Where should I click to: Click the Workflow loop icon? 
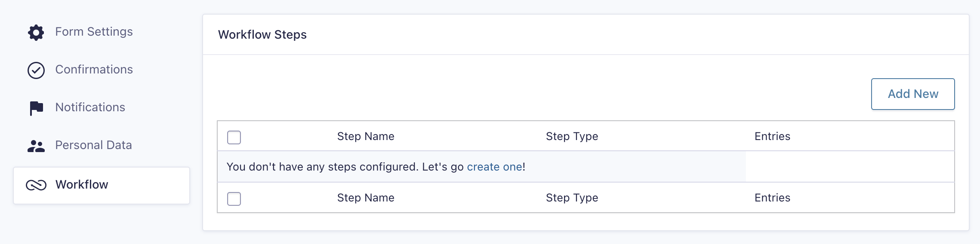coord(36,185)
